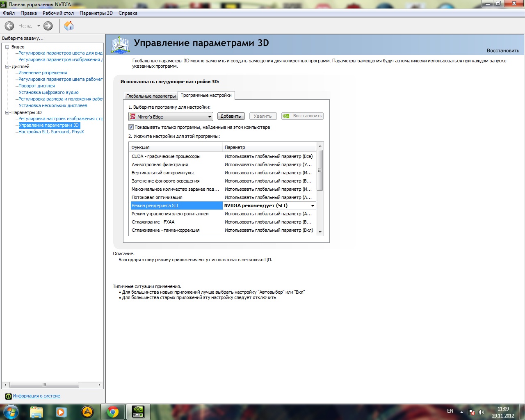Open the 'Справка' menu
This screenshot has height=420, width=525.
(x=128, y=13)
